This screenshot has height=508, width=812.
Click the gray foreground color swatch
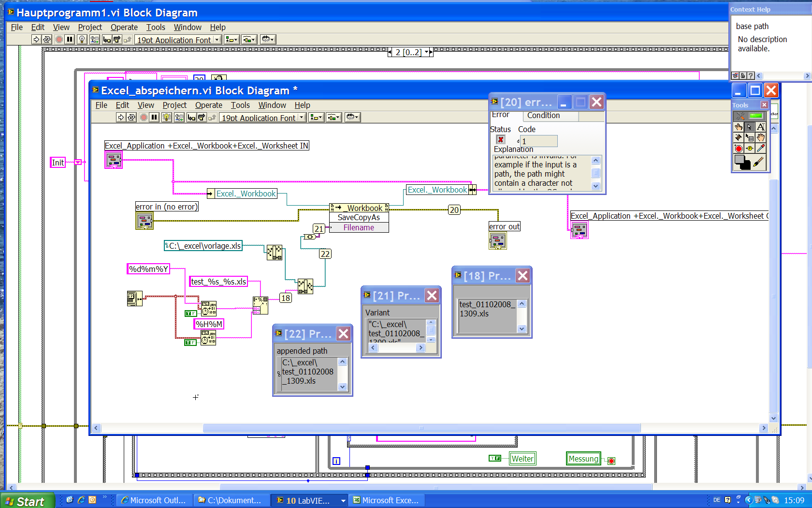[x=739, y=159]
